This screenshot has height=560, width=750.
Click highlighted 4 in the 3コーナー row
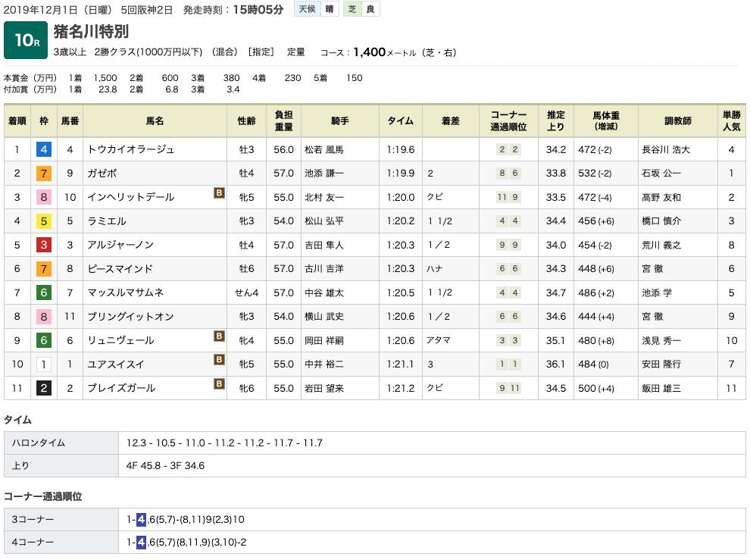coord(141,519)
